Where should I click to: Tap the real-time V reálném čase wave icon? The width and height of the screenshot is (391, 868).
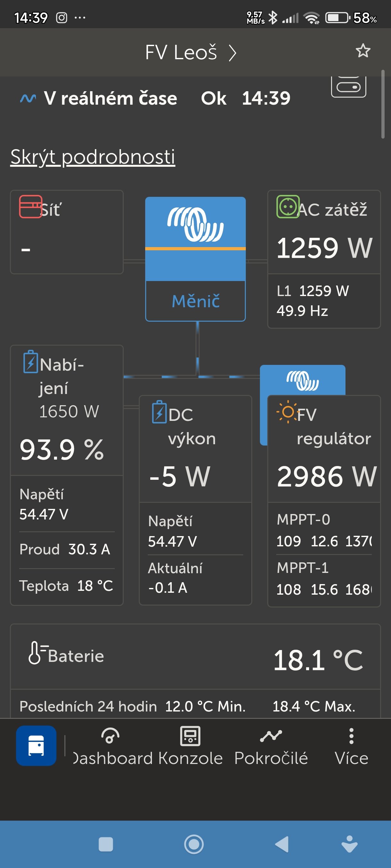[x=28, y=98]
